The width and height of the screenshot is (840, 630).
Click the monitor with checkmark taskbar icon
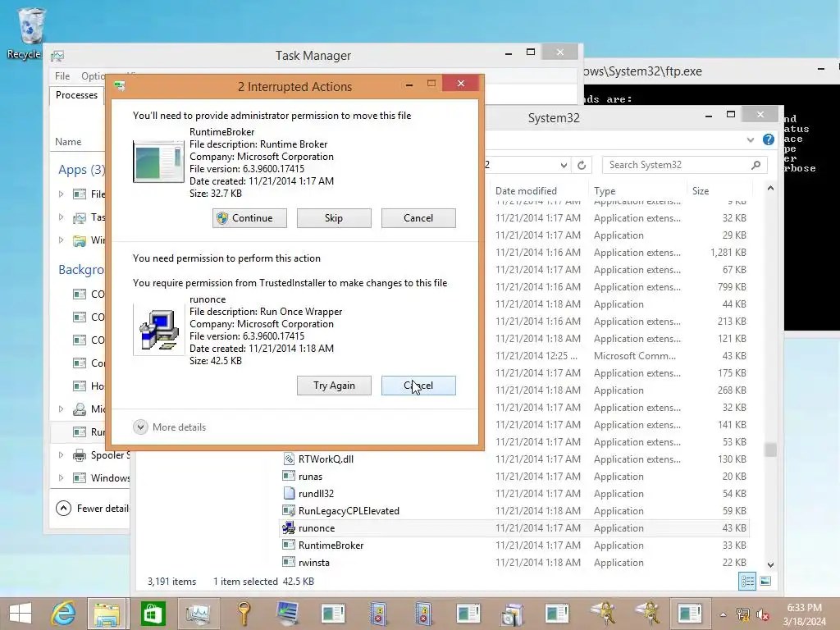(288, 614)
